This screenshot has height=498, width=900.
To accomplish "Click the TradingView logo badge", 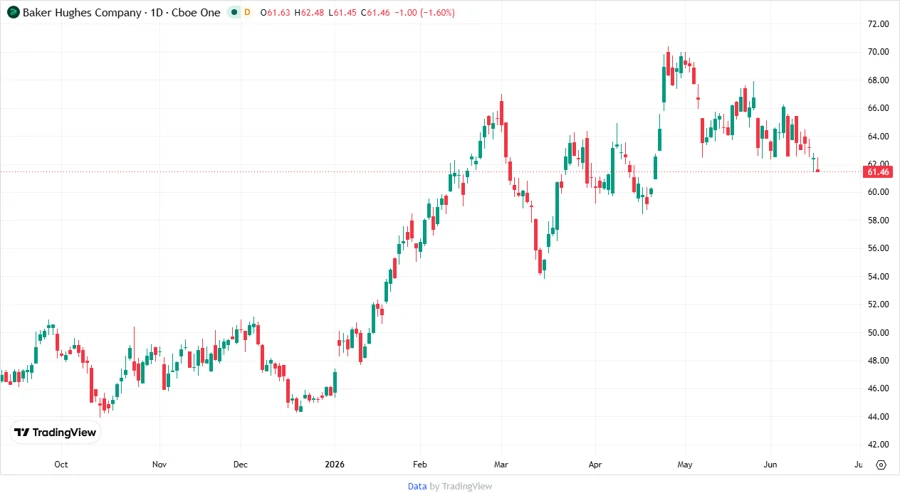I will (x=56, y=432).
